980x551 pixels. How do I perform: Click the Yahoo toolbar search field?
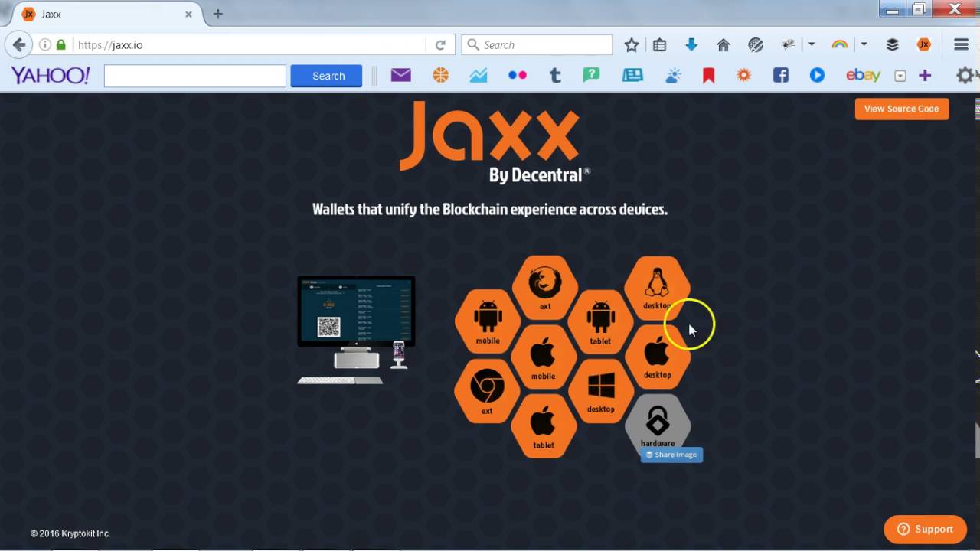(195, 76)
